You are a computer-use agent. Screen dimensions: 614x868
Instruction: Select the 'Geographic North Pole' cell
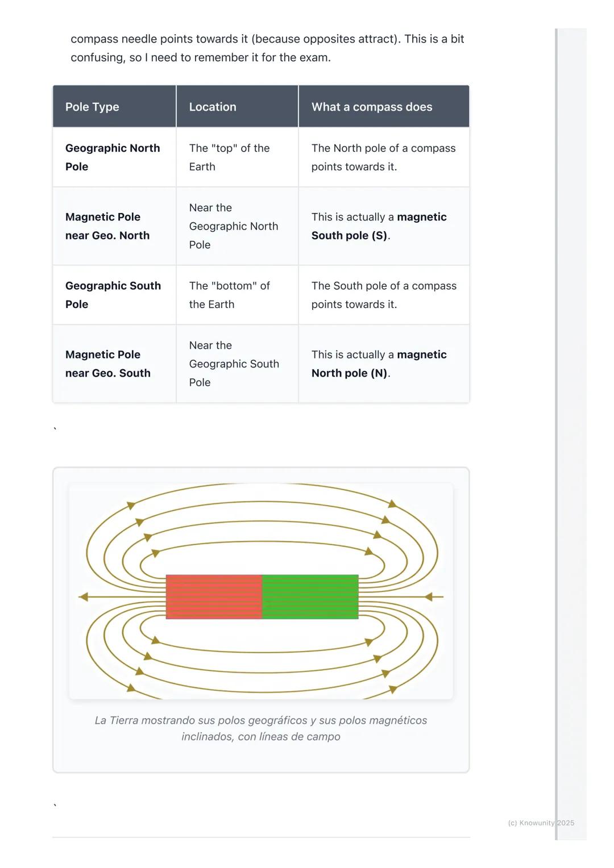[x=113, y=157]
